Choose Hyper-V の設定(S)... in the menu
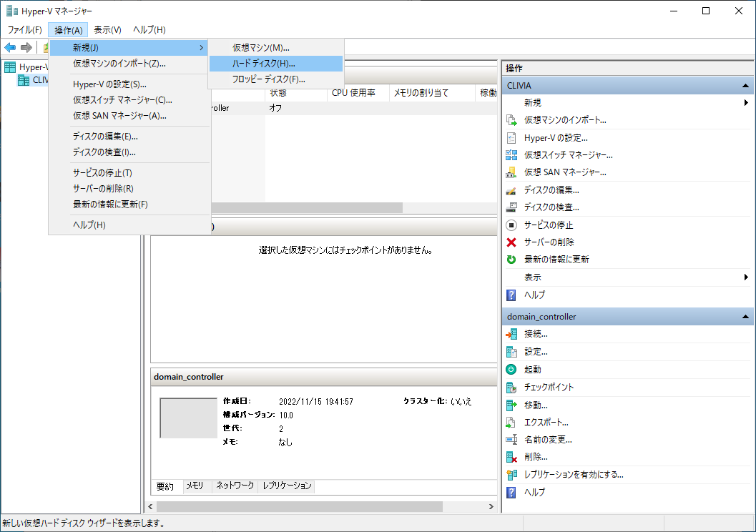The height and width of the screenshot is (532, 756). [129, 84]
